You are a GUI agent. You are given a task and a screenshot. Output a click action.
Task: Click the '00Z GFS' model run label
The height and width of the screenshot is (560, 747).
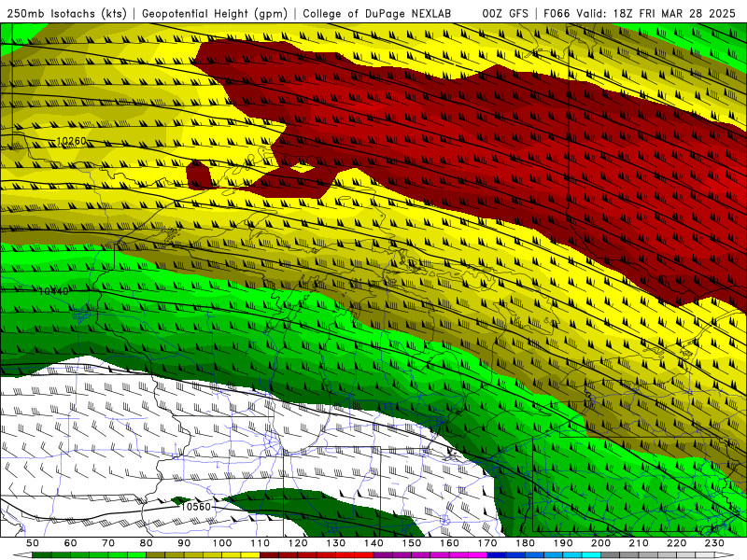coord(505,13)
